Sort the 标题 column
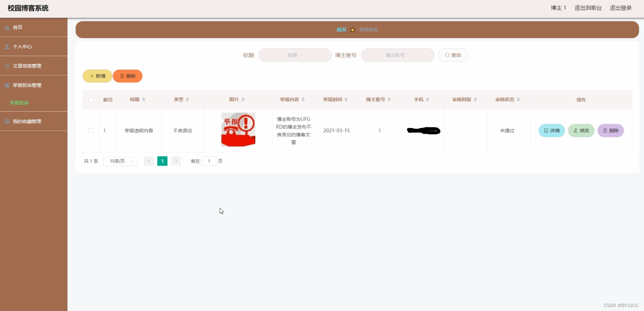 click(144, 99)
